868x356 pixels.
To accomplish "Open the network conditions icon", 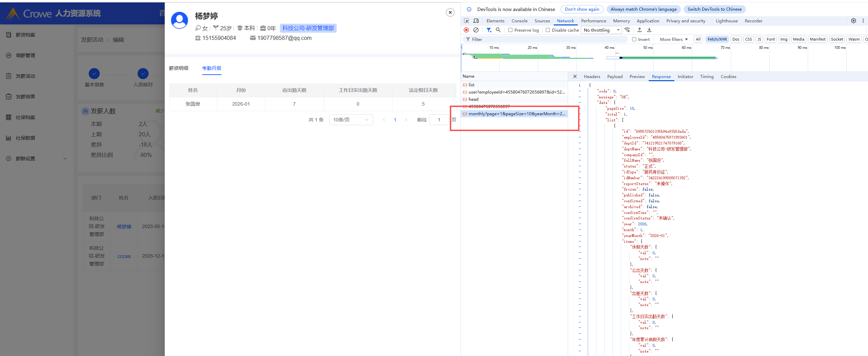I will tap(628, 30).
